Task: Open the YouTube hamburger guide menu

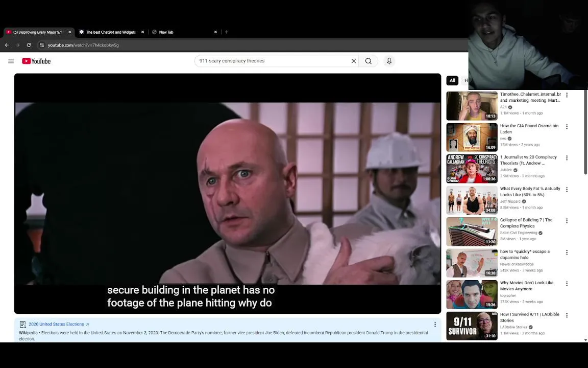Action: pyautogui.click(x=11, y=61)
